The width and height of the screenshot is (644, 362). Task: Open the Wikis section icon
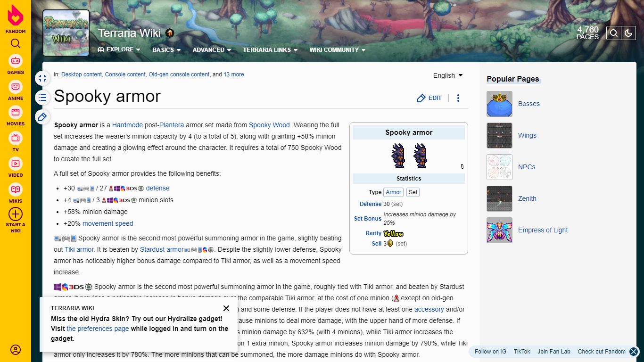(16, 189)
